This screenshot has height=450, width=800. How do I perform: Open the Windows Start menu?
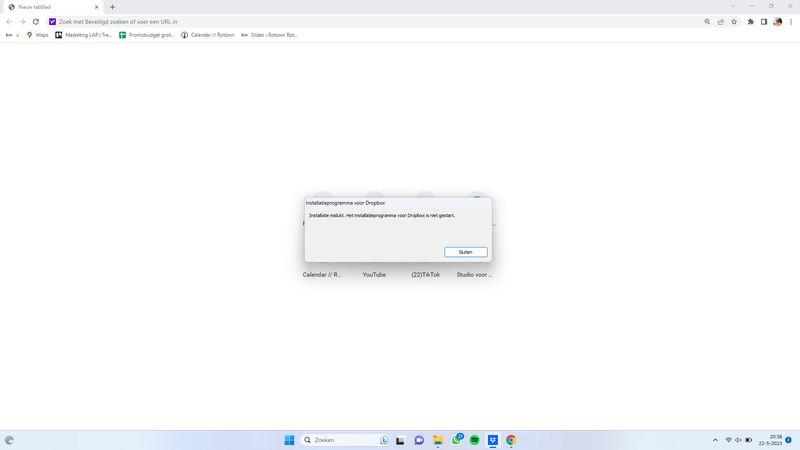coord(289,440)
